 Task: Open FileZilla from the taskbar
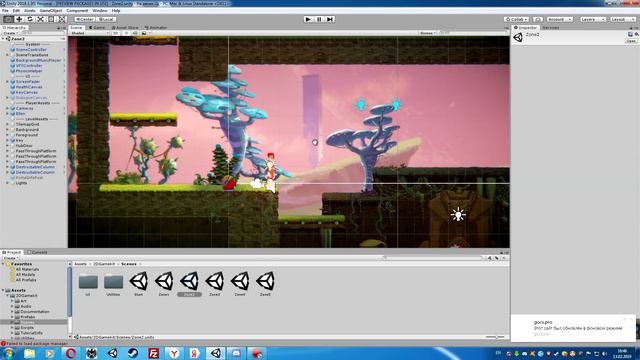click(x=153, y=353)
